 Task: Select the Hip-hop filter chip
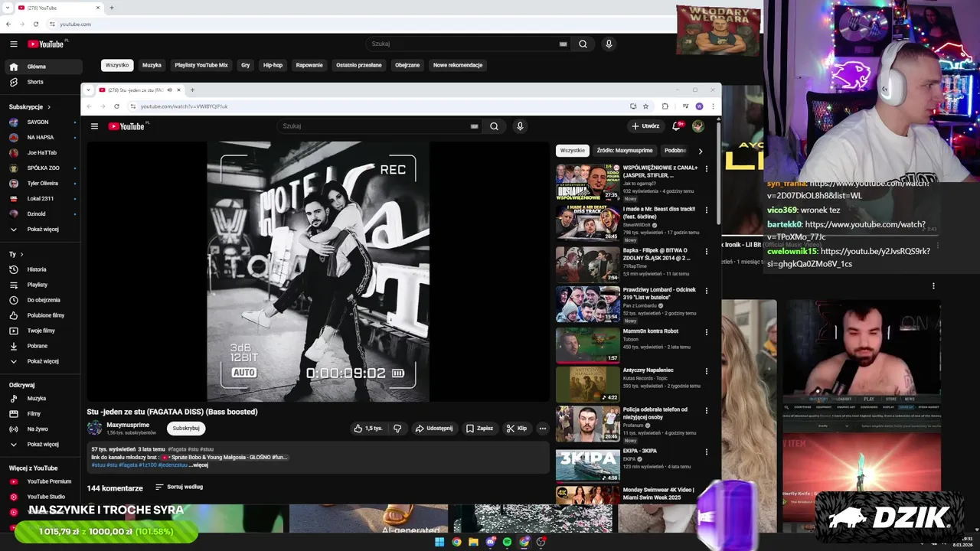pos(273,65)
